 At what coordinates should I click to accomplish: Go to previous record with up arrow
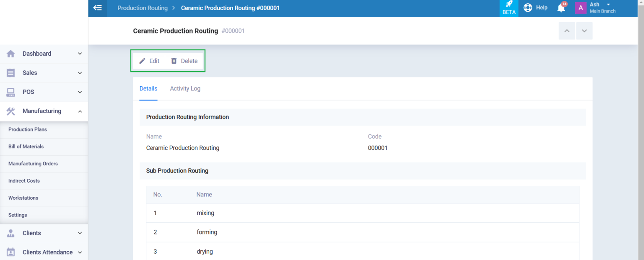(x=567, y=31)
